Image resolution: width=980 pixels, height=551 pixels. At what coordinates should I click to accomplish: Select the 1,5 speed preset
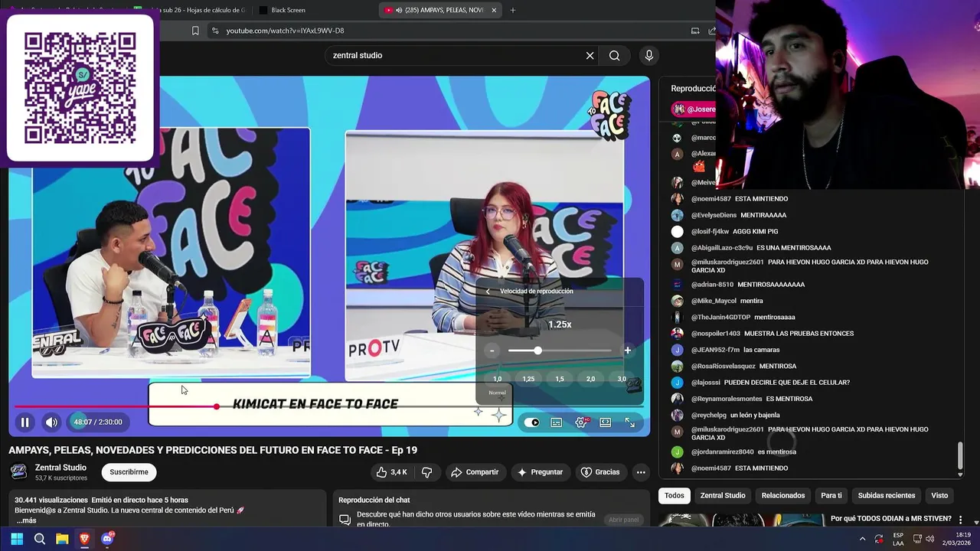coord(560,379)
